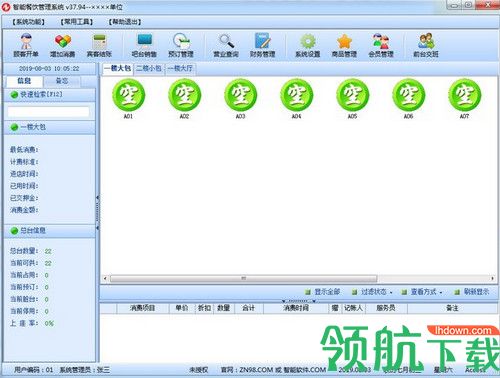
Task: Open the 【系统功能】 menu
Action: (x=28, y=22)
